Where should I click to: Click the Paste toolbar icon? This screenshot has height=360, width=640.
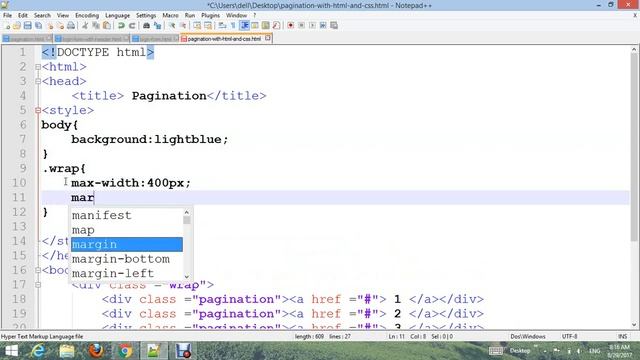107,25
